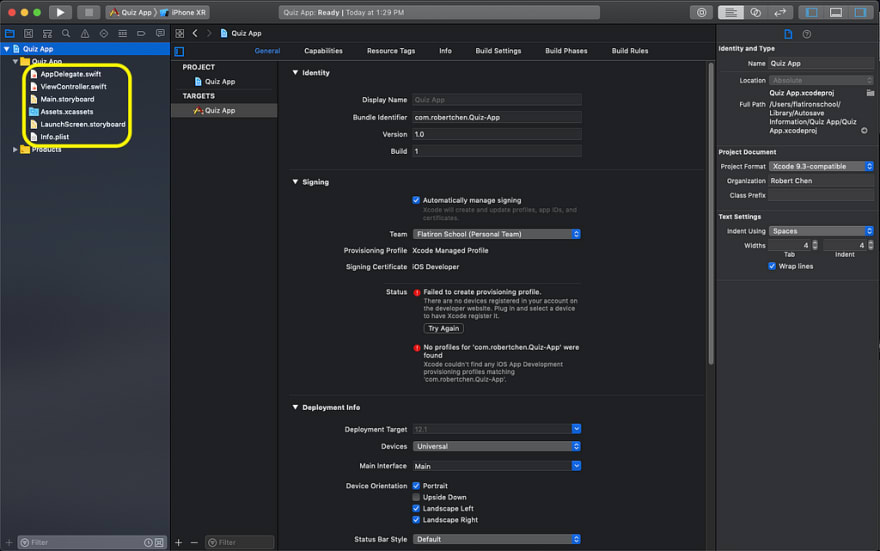Remove selected target with minus

[x=194, y=542]
